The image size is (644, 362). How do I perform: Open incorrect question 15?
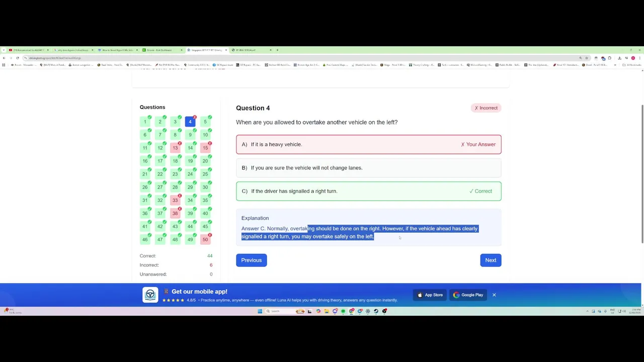205,148
